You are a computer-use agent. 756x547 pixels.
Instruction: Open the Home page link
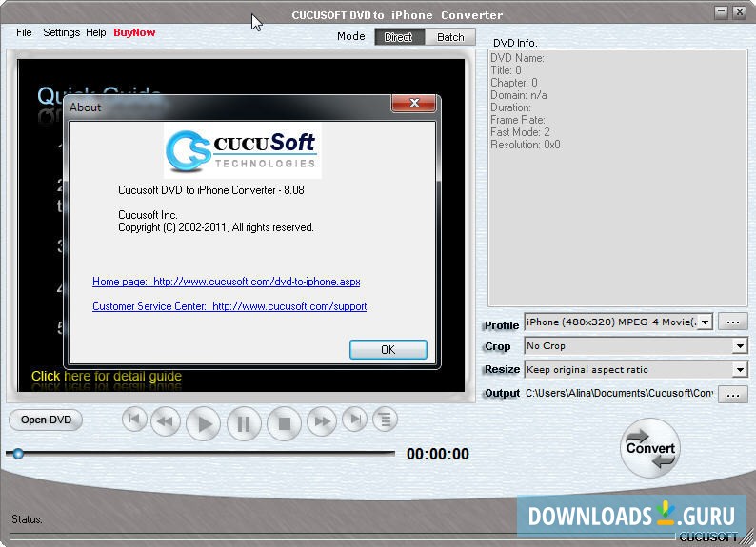point(226,282)
